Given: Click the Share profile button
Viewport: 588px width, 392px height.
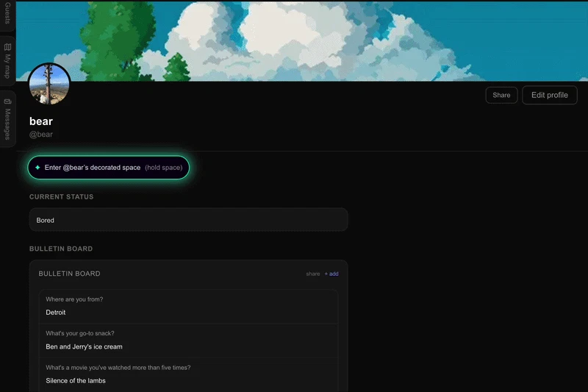Looking at the screenshot, I should point(501,96).
